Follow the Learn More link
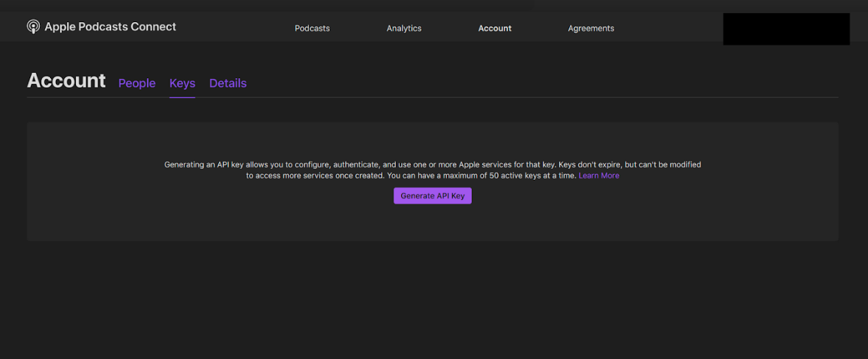The width and height of the screenshot is (868, 359). (599, 176)
